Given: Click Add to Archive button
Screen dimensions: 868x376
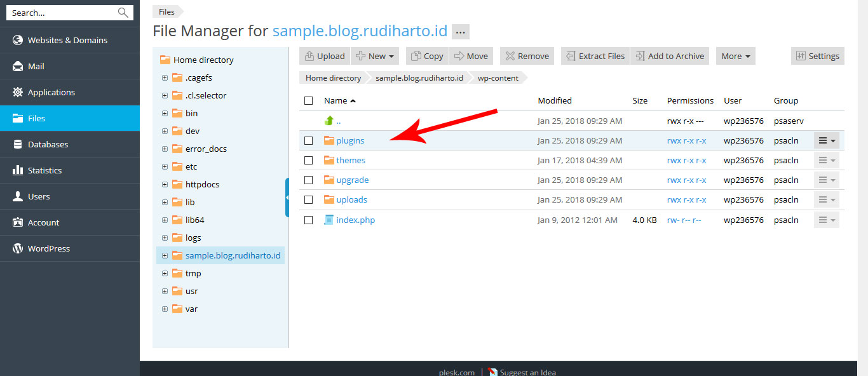Looking at the screenshot, I should click(x=670, y=56).
